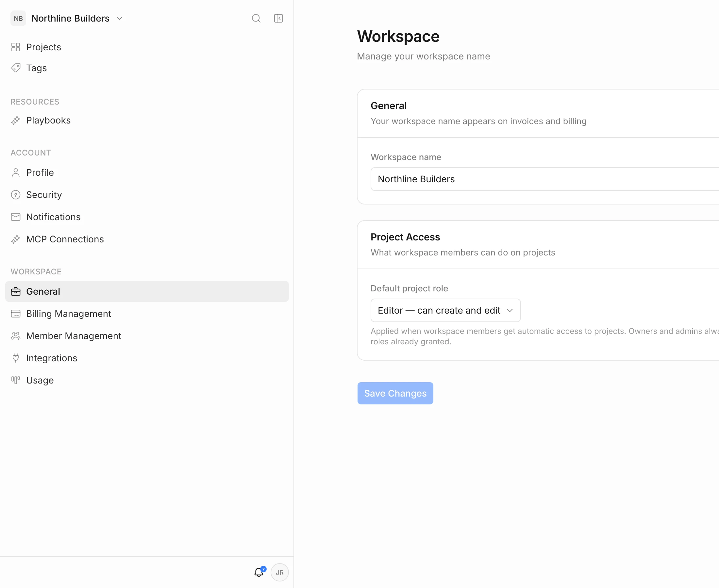Screen dimensions: 719x588
Task: Focus the Workspace name input field
Action: pyautogui.click(x=545, y=179)
